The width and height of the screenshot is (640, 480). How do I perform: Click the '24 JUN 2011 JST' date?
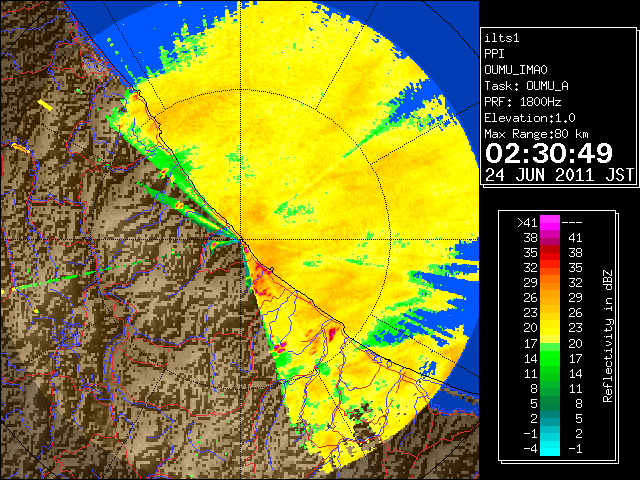pyautogui.click(x=560, y=175)
